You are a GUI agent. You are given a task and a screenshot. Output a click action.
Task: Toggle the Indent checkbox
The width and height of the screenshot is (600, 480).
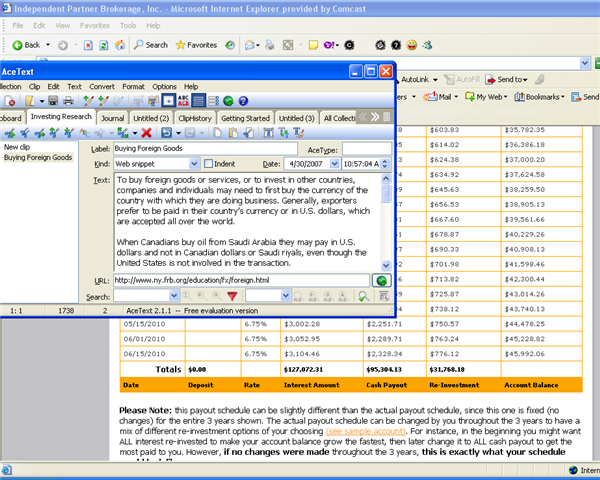coord(208,164)
